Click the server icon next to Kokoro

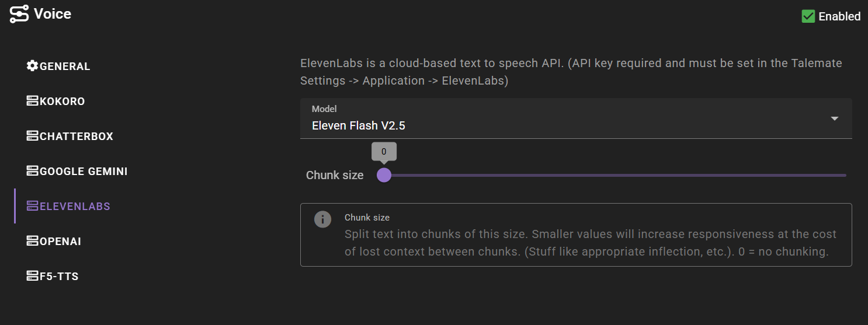point(33,101)
